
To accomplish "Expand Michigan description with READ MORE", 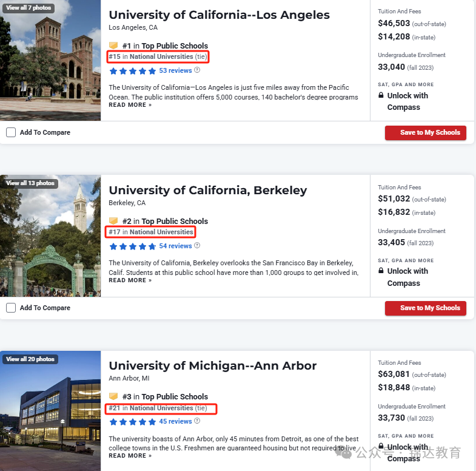I will pyautogui.click(x=130, y=455).
